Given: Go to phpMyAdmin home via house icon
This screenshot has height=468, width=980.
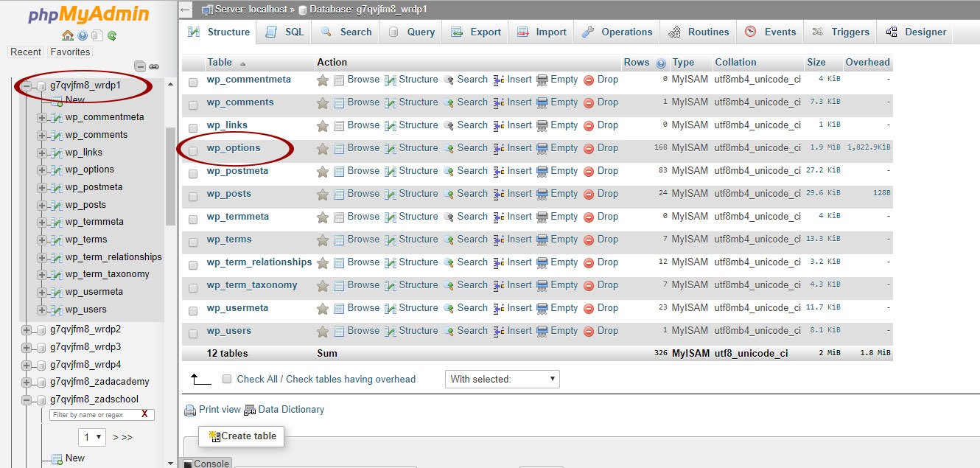Looking at the screenshot, I should (68, 35).
